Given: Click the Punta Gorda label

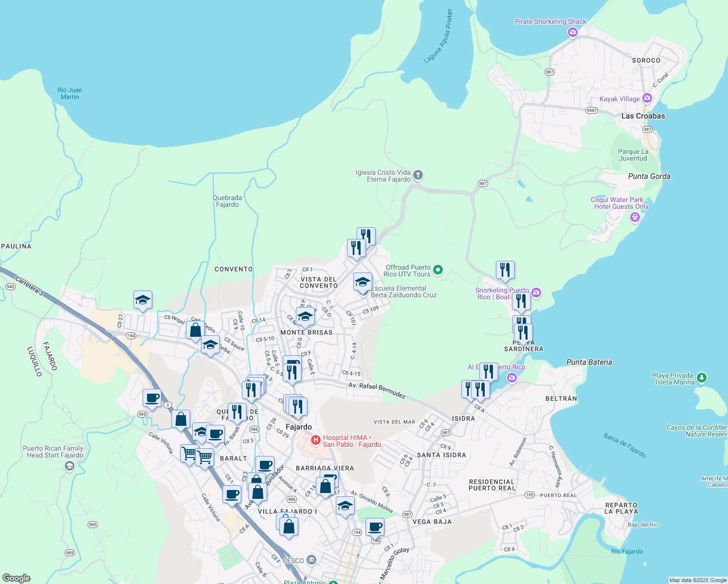Looking at the screenshot, I should 649,176.
